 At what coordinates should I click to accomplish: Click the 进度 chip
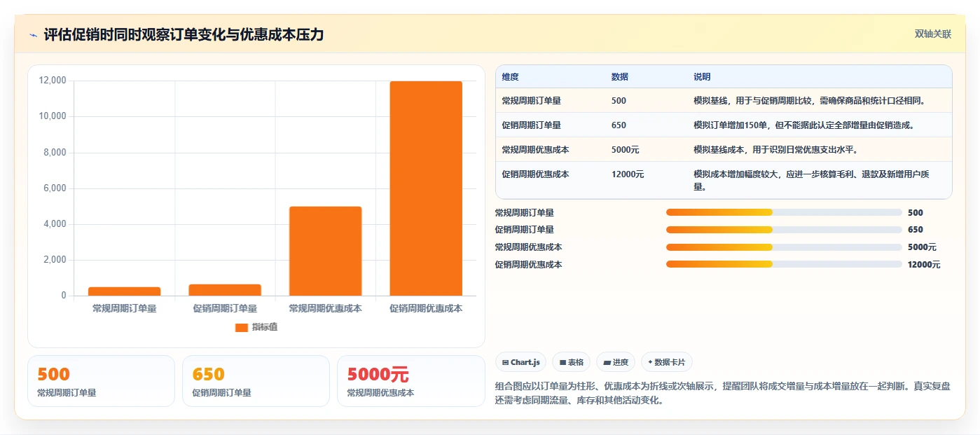pyautogui.click(x=616, y=362)
